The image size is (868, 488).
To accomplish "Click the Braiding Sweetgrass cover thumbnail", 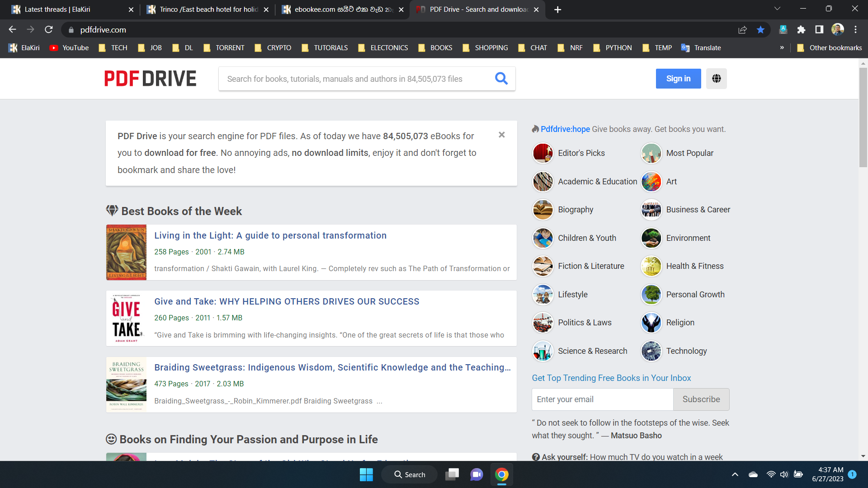I will click(126, 384).
